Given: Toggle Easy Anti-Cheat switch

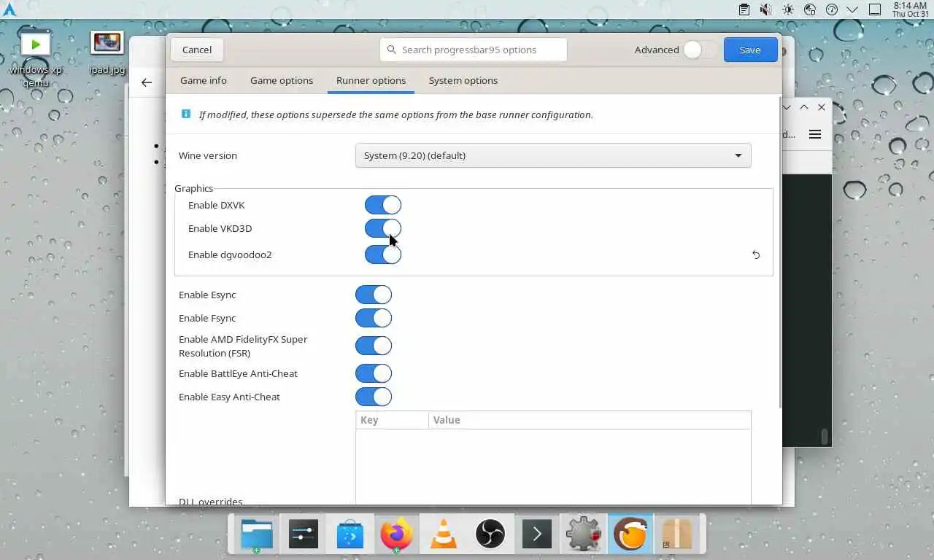Looking at the screenshot, I should tap(374, 397).
